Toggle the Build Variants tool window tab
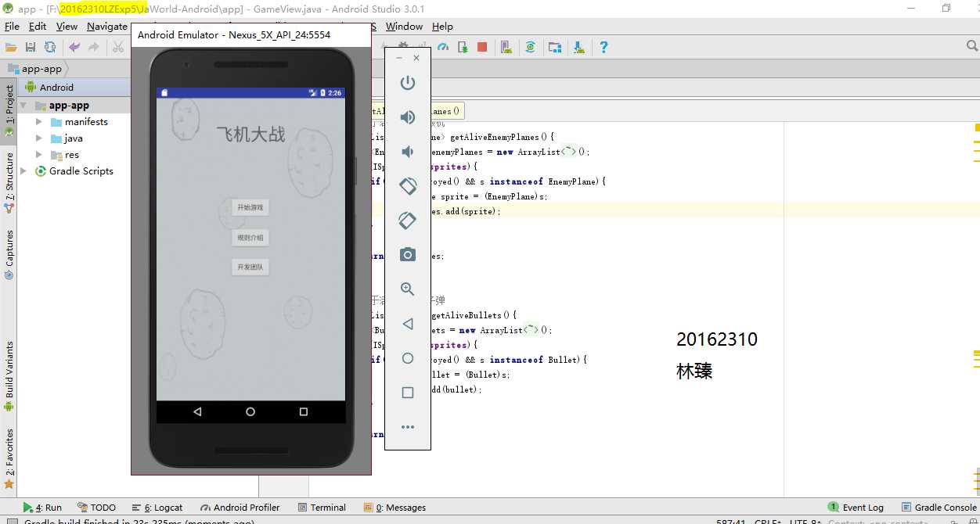This screenshot has width=980, height=524. click(9, 376)
